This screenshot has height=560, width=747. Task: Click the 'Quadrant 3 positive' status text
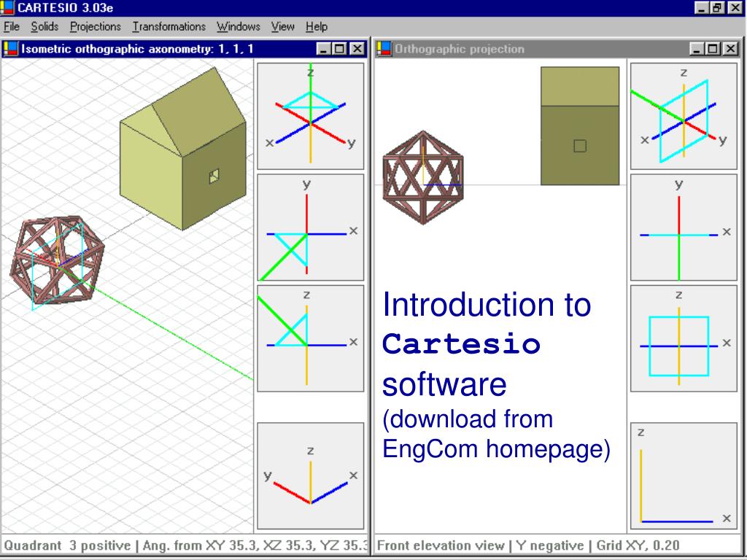[x=67, y=545]
